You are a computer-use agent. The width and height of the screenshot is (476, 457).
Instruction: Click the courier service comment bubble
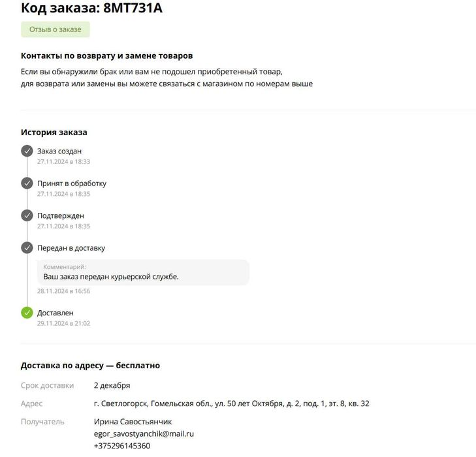[143, 272]
